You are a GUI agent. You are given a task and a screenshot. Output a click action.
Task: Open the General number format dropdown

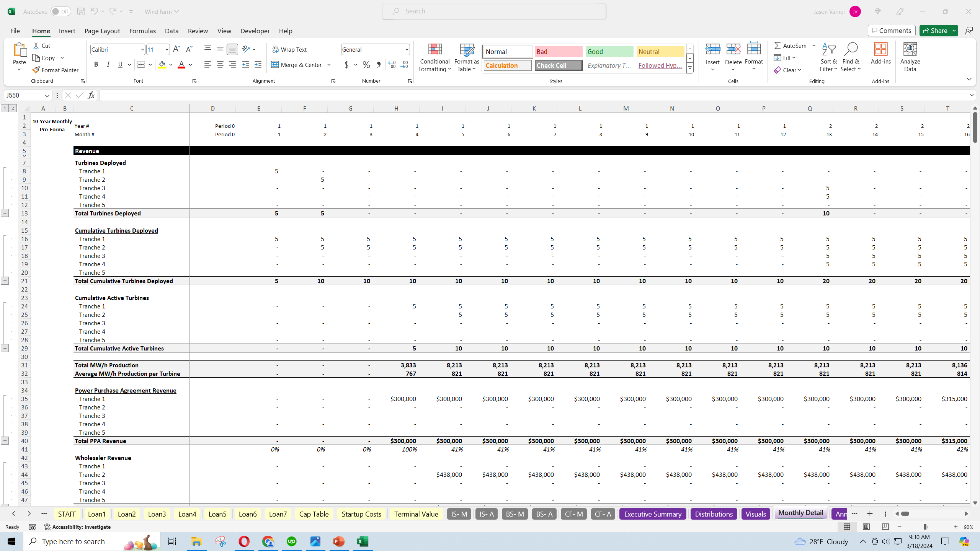[407, 49]
